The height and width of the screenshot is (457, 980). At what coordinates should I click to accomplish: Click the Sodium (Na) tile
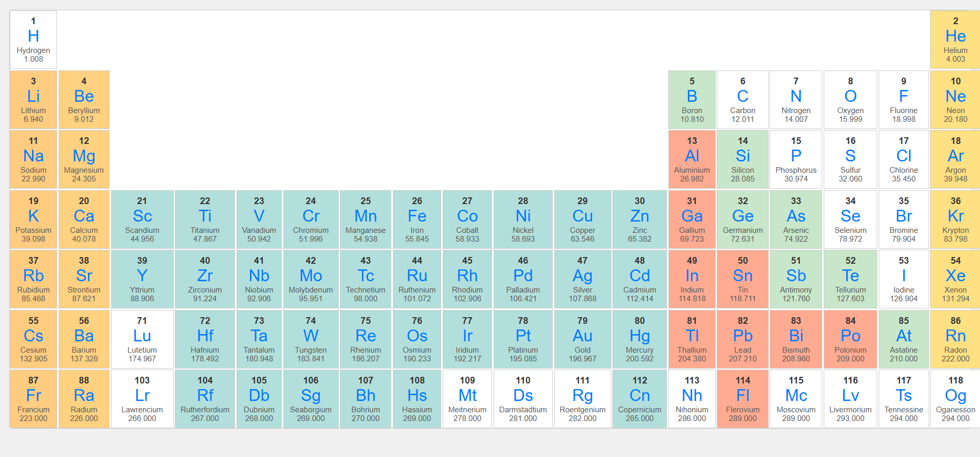point(33,159)
